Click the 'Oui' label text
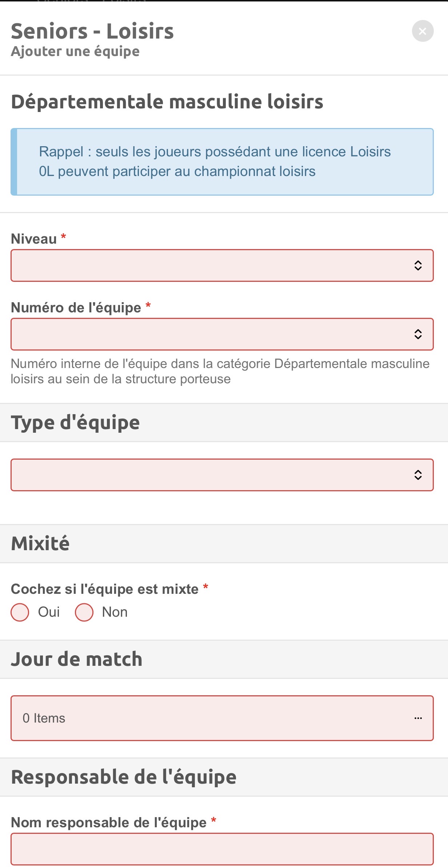This screenshot has height=868, width=448. (x=49, y=612)
